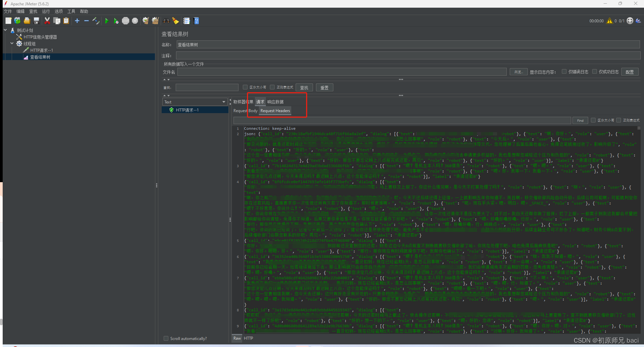Start the test with the green play icon
The image size is (644, 347).
point(107,21)
